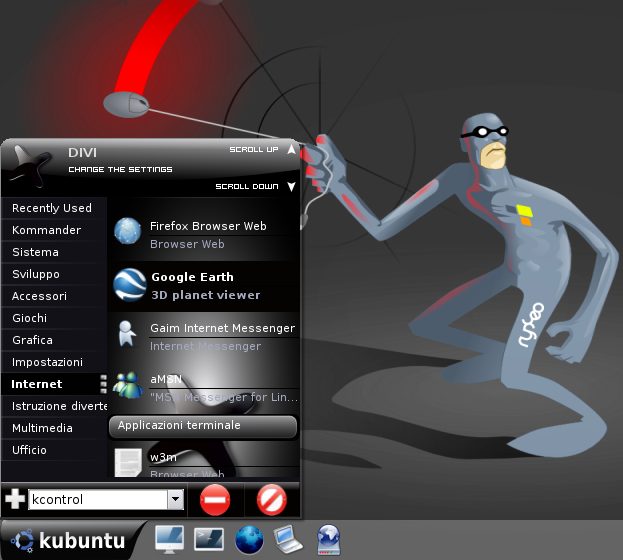This screenshot has width=623, height=560.
Task: Click the network globe drive taskbar icon
Action: [328, 540]
